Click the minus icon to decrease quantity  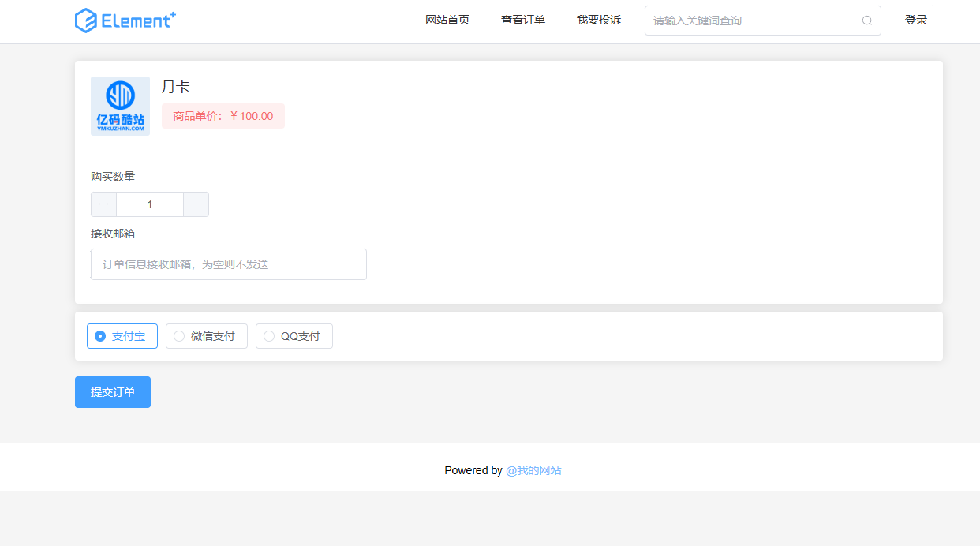pos(103,204)
